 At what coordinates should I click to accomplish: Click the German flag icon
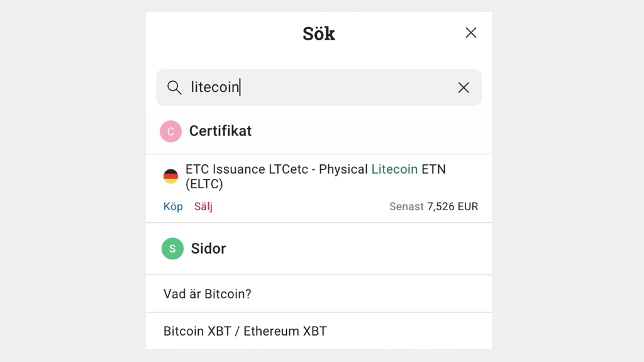tap(170, 176)
